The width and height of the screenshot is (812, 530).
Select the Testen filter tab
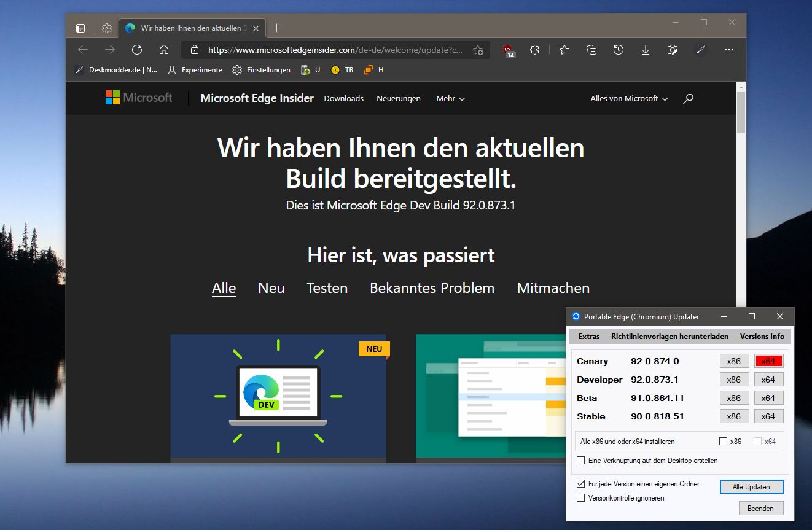[x=327, y=288]
